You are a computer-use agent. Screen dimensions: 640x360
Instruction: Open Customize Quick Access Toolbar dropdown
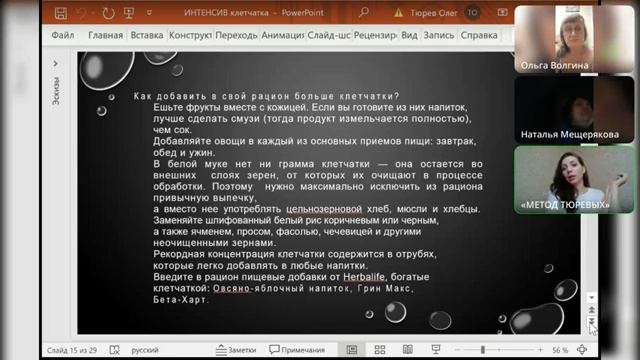149,13
